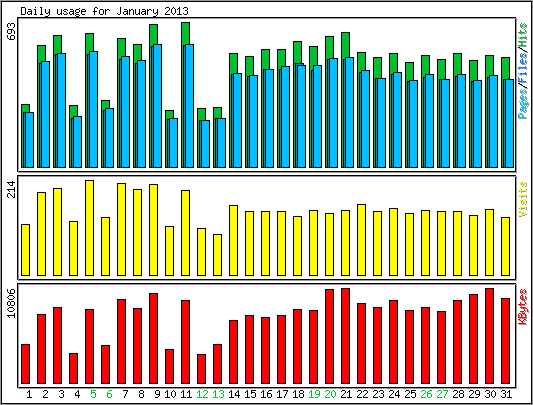Click the red KBytes bar for day 12
Screen dimensions: 533x405
[x=202, y=369]
